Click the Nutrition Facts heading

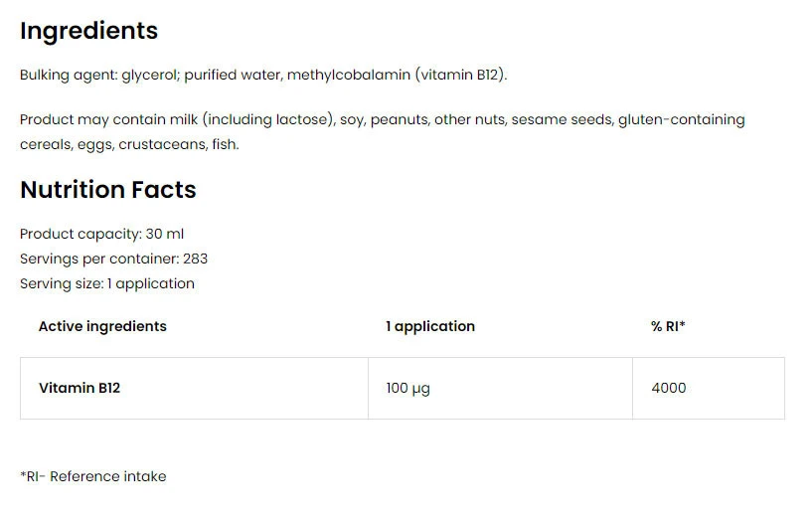108,190
